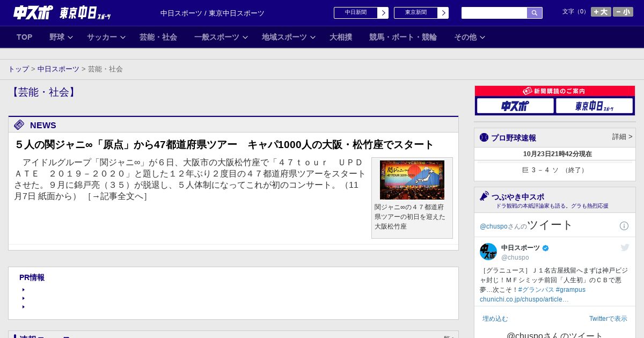This screenshot has height=338, width=644.
Task: Click arrow next to 東京新聞
Action: (443, 13)
